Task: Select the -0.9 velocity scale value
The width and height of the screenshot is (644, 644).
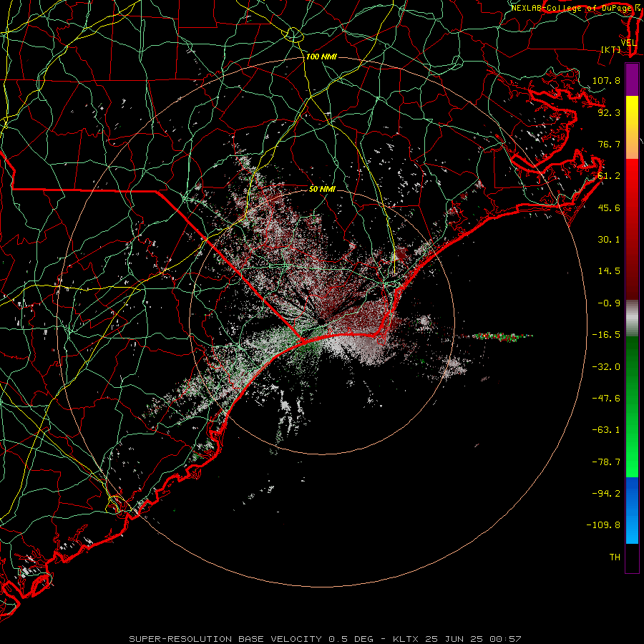Action: (609, 303)
